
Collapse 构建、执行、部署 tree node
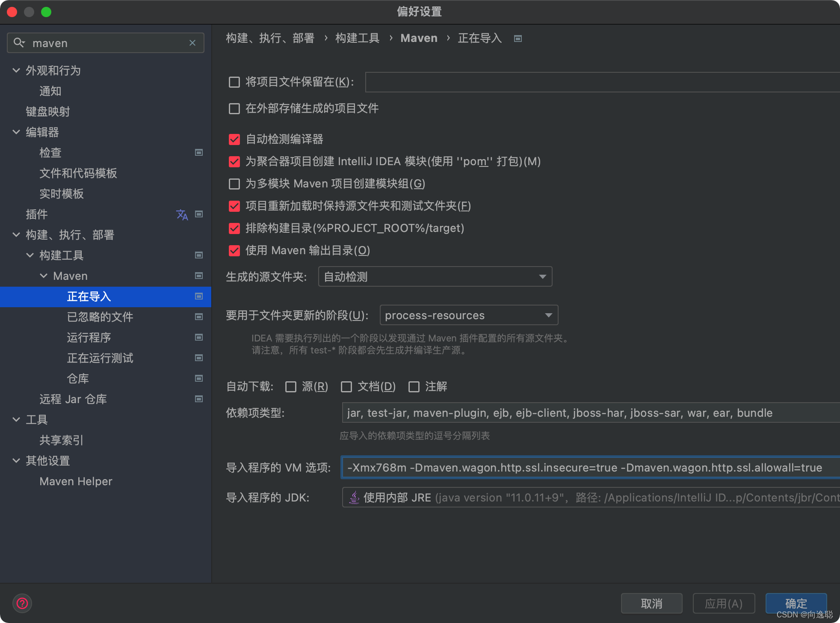click(x=16, y=234)
